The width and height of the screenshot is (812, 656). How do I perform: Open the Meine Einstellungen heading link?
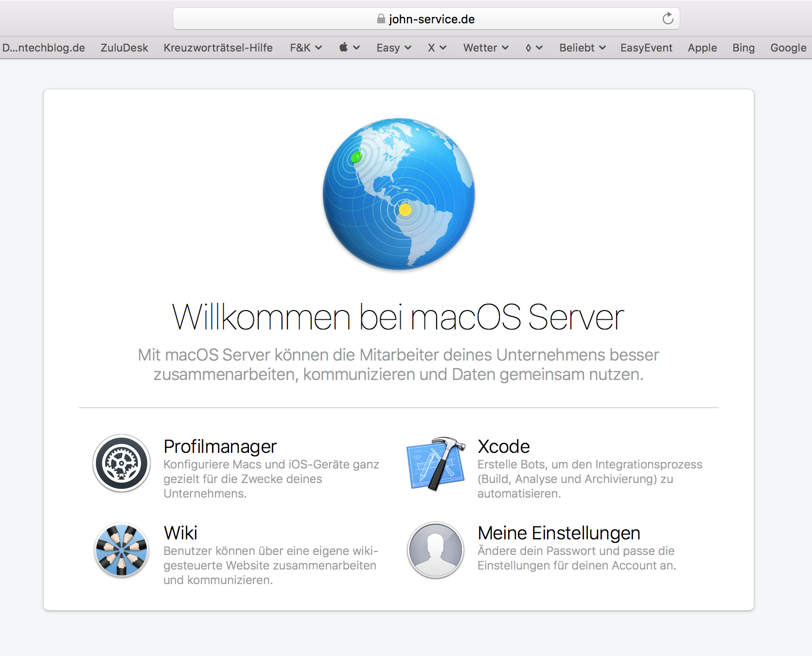[559, 533]
